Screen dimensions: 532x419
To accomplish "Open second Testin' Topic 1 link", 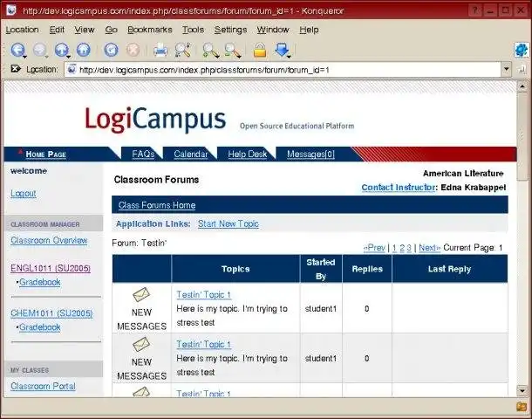I will pyautogui.click(x=203, y=344).
